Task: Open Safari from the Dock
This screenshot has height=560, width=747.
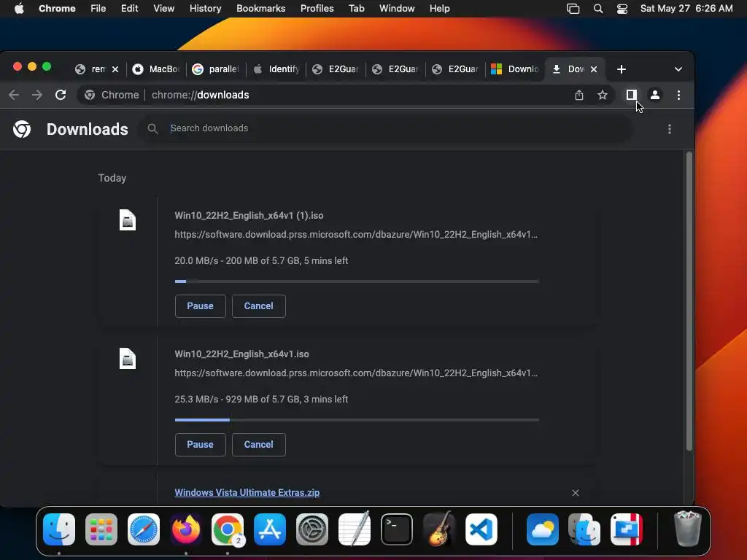Action: (144, 529)
